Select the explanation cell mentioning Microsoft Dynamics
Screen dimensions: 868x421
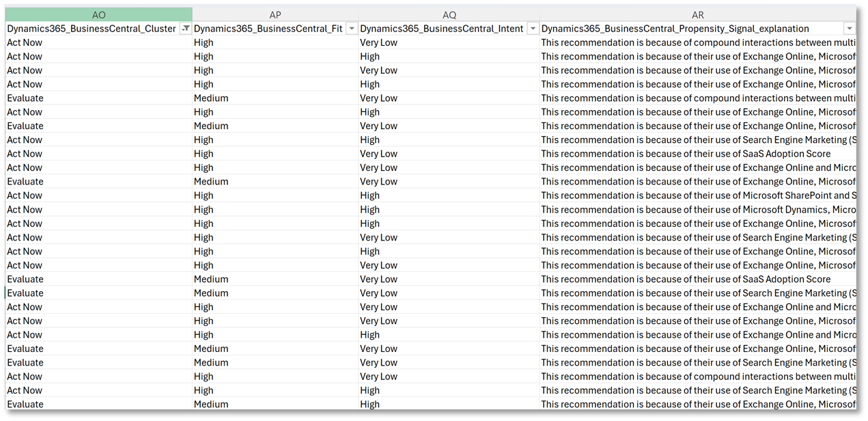coord(698,210)
